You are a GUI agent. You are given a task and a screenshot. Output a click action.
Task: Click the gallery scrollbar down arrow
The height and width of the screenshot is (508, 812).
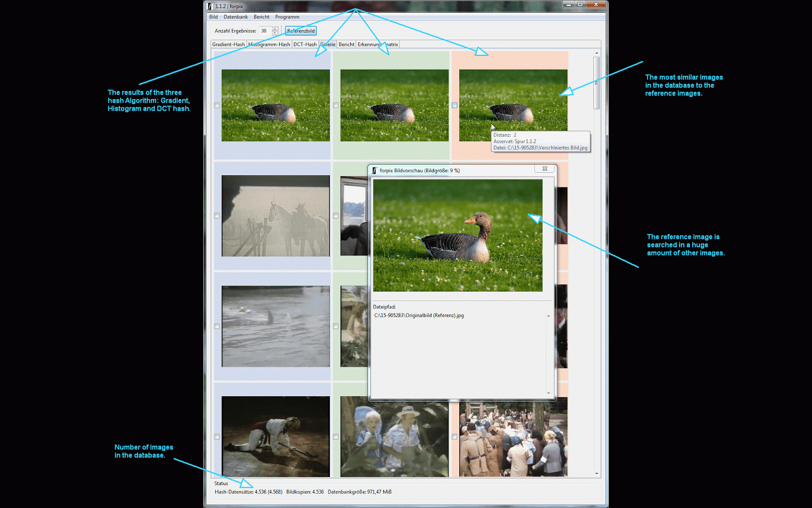coord(597,473)
